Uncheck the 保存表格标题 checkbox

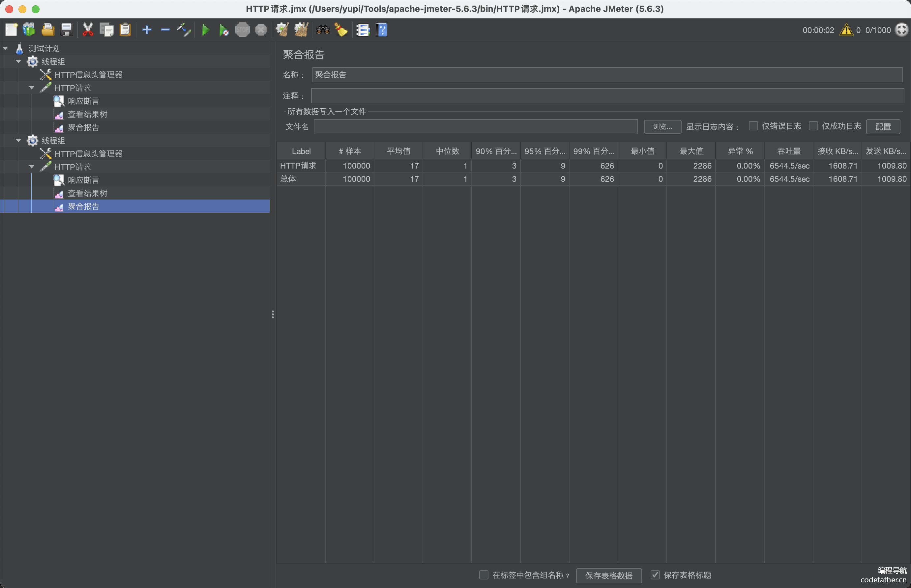[x=655, y=575]
